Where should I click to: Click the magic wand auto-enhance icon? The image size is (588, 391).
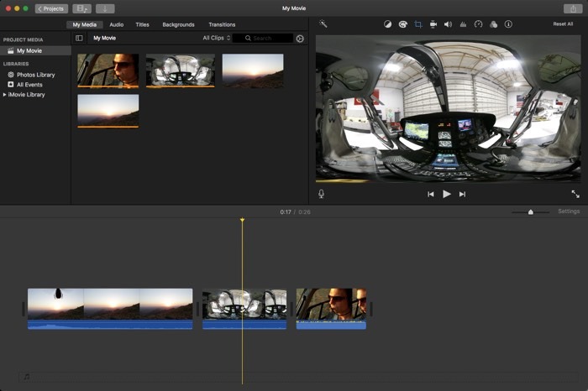pos(323,24)
